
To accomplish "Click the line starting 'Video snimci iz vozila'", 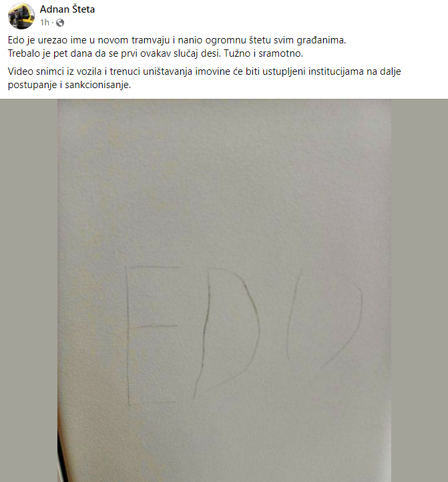I will coord(204,71).
